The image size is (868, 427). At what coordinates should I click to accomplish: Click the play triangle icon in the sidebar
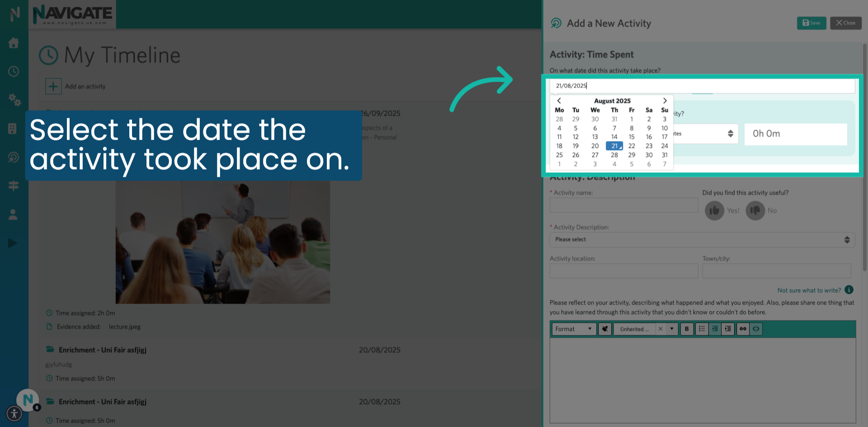click(x=13, y=243)
